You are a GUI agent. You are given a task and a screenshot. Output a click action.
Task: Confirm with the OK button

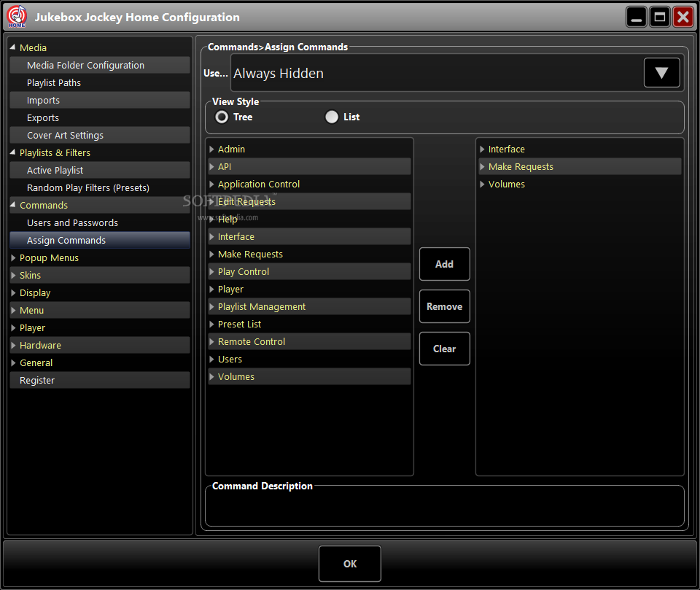(349, 564)
